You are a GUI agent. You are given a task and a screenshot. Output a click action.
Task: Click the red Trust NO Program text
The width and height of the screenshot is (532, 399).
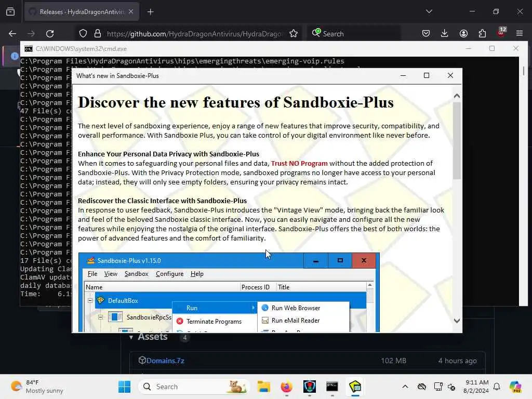pos(299,164)
